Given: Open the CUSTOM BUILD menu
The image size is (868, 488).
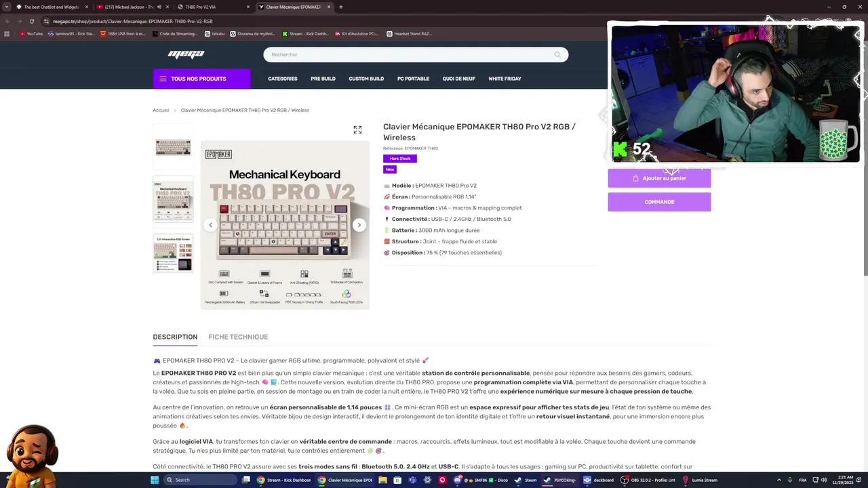Looking at the screenshot, I should pos(366,79).
